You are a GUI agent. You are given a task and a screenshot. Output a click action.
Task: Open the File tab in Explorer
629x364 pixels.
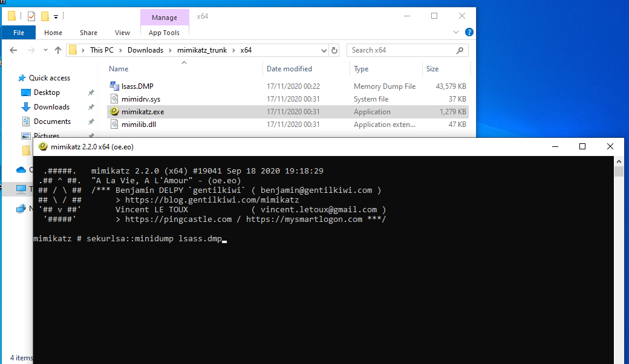click(x=19, y=33)
